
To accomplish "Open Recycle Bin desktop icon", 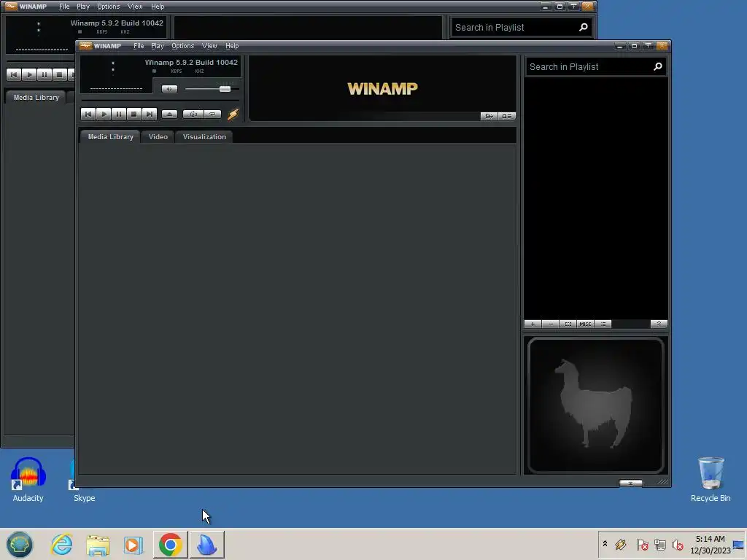I will (711, 480).
